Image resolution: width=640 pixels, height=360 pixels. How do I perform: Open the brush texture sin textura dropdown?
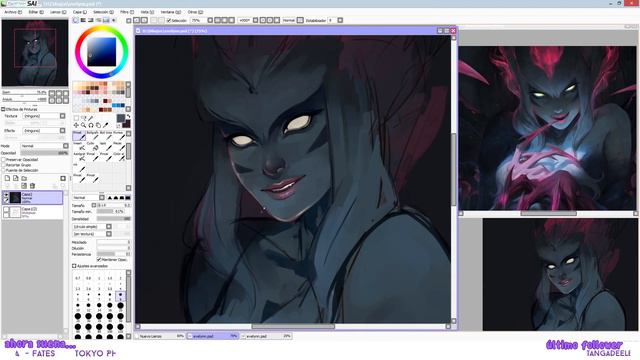pyautogui.click(x=92, y=234)
